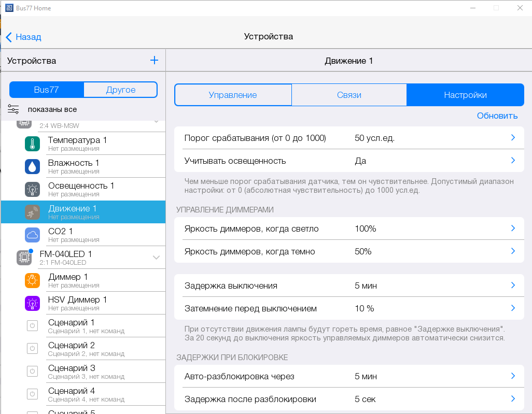Click the CO2 1 cloud icon
The image size is (532, 414).
[32, 235]
